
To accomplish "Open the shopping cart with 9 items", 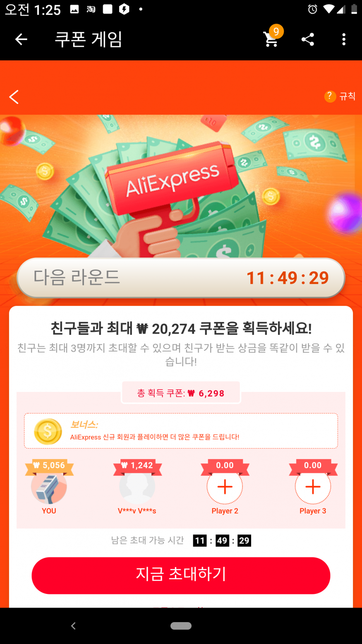I will [272, 37].
